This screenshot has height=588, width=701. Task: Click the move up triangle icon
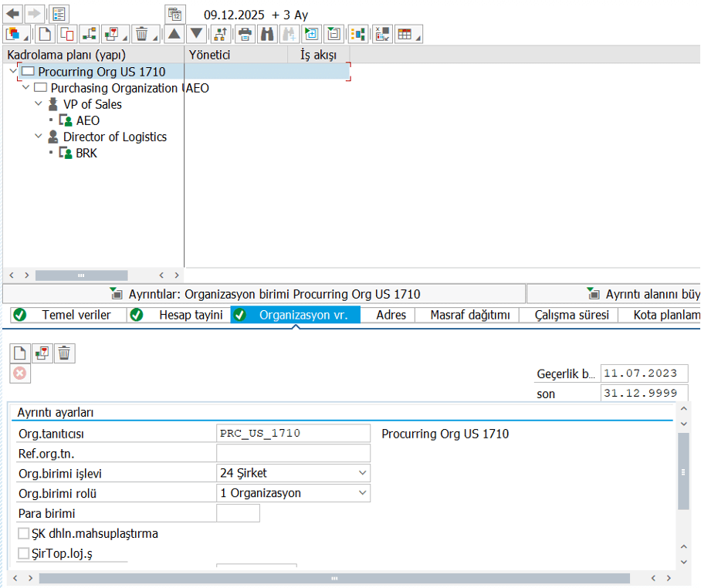tap(174, 34)
